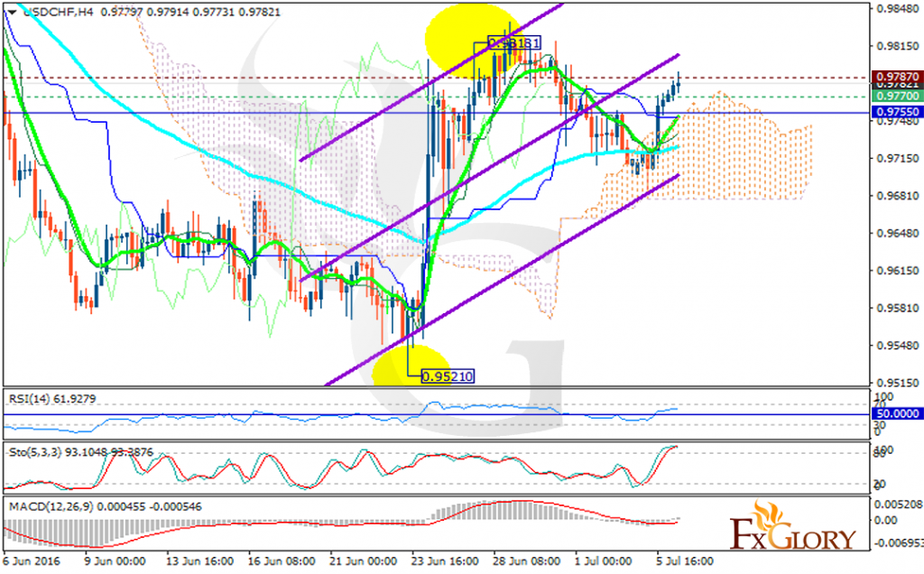Click the 13 Jun 16:00 time axis label
This screenshot has width=924, height=574.
tap(199, 561)
